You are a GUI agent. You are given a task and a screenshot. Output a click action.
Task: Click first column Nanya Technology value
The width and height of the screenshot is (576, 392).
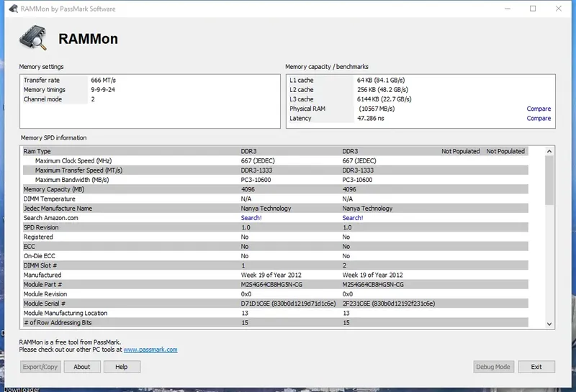pos(266,209)
